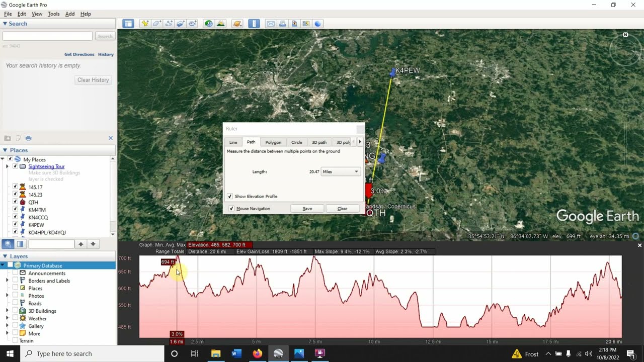Expand the Borders and Labels layer
The width and height of the screenshot is (644, 362).
7,281
